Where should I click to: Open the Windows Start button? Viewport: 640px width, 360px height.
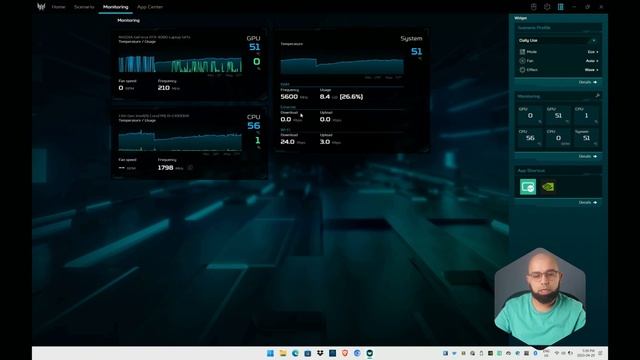coord(270,353)
